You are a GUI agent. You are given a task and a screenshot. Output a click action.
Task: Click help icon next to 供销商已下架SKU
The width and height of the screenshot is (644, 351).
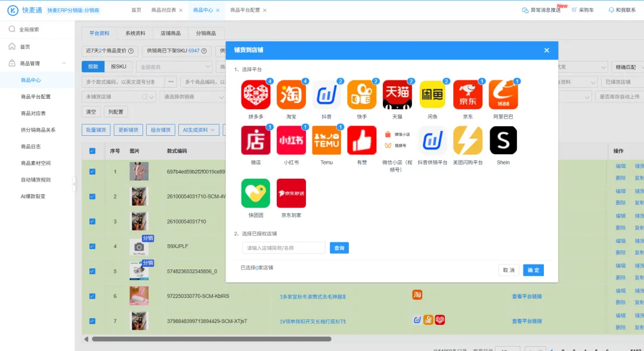204,51
